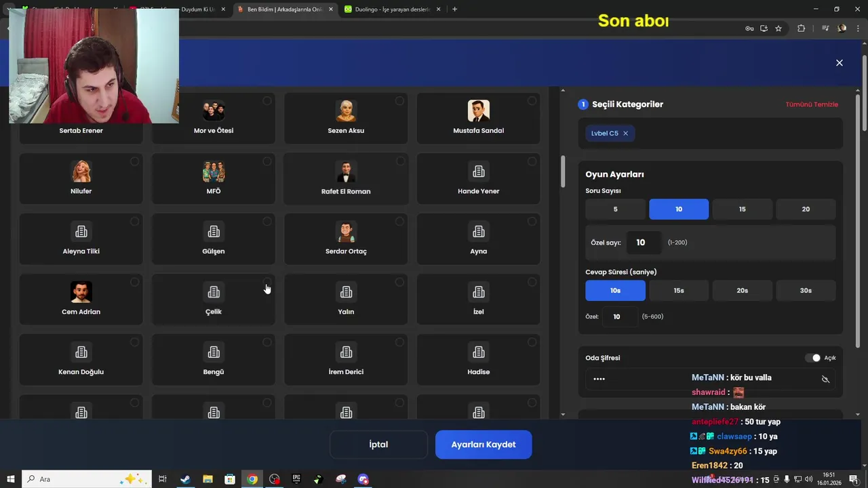Open Chrome extensions puzzle icon
The height and width of the screenshot is (488, 868).
[802, 28]
